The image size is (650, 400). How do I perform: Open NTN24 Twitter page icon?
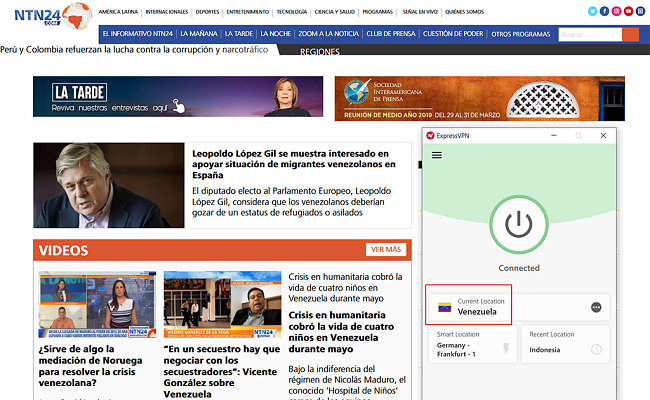pyautogui.click(x=592, y=11)
